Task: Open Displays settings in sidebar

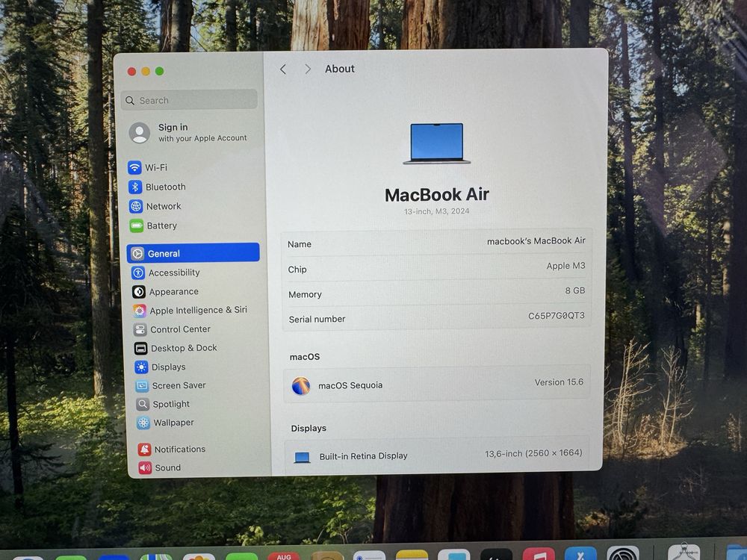Action: 160,367
